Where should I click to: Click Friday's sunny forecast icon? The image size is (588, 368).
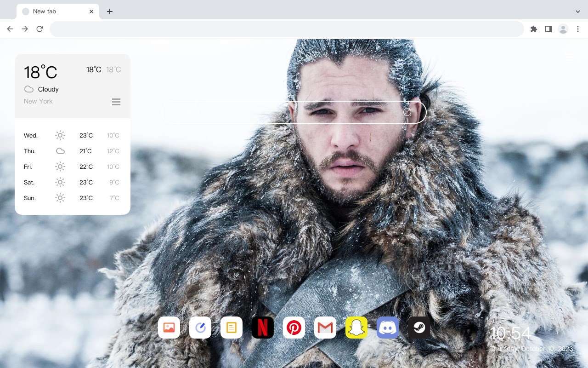pyautogui.click(x=60, y=167)
